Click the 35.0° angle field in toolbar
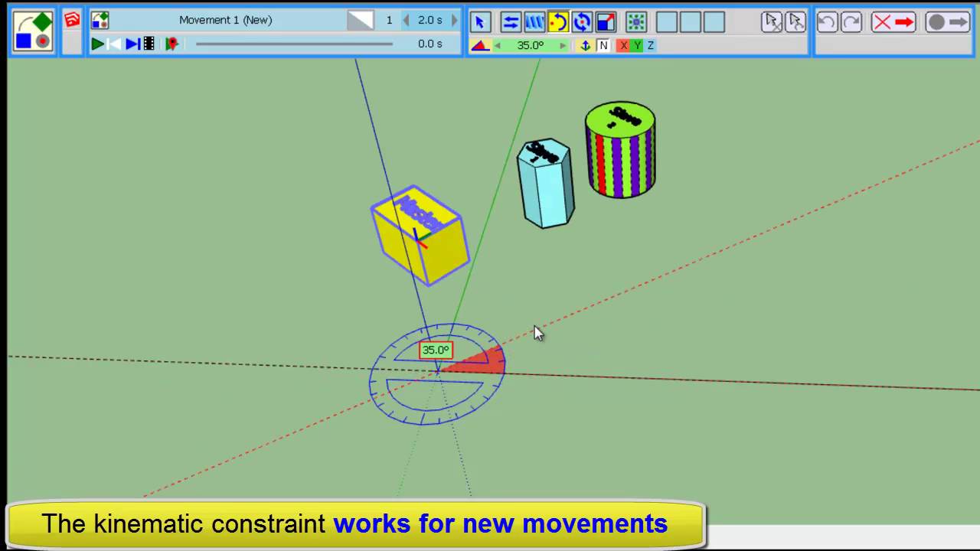This screenshot has height=551, width=980. 530,45
